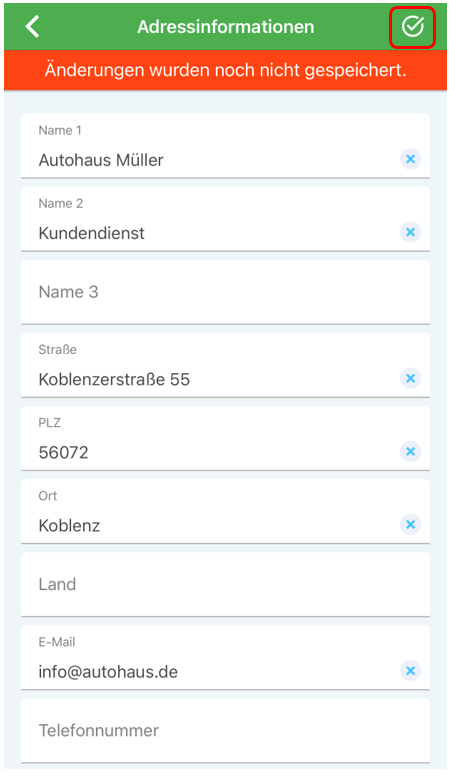Click the small E-Mail field label
Image resolution: width=456 pixels, height=777 pixels.
57,642
